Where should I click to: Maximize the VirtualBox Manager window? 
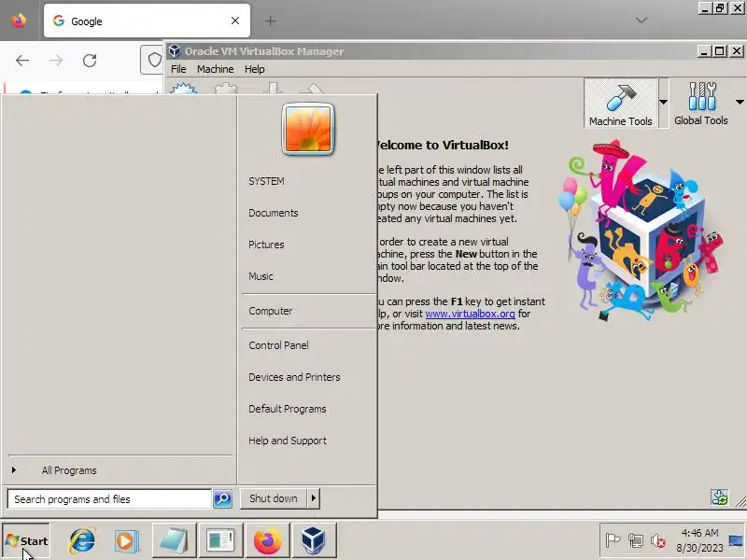(720, 50)
